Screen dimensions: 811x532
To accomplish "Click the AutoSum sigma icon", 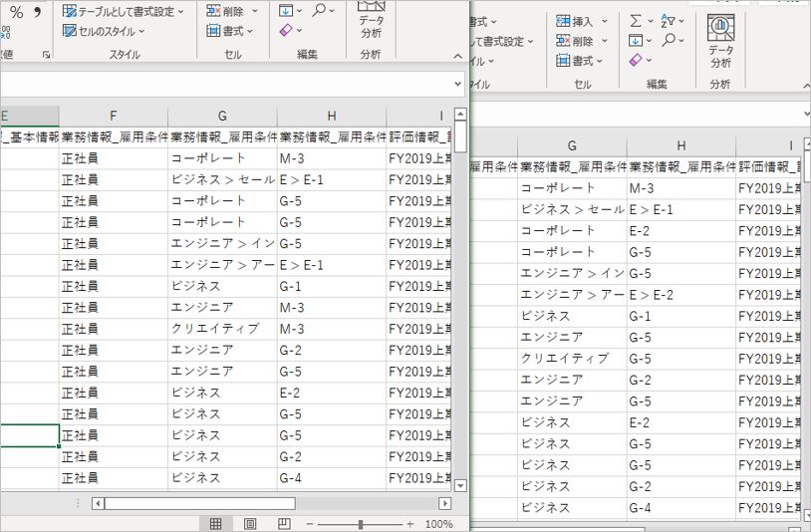I will (636, 20).
